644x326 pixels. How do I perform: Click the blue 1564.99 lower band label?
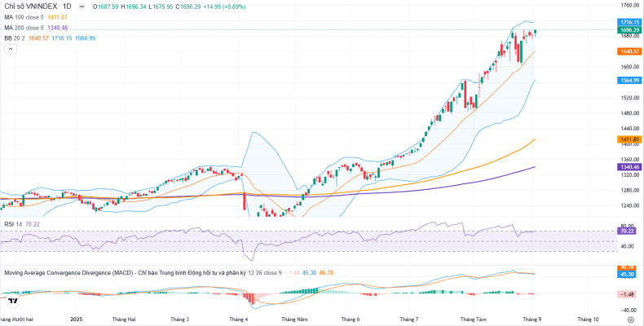click(630, 81)
